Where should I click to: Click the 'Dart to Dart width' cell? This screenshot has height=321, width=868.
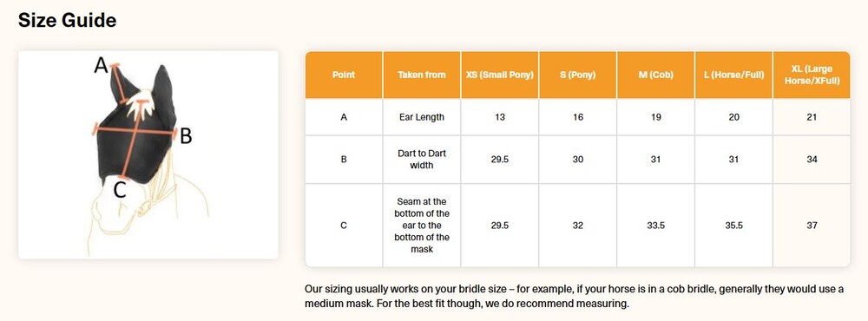tap(422, 160)
